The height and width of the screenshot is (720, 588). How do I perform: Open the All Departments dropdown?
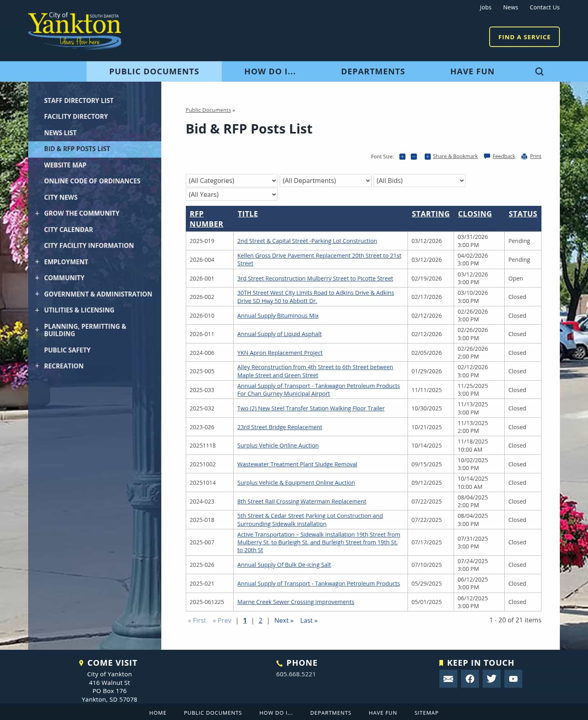(325, 181)
